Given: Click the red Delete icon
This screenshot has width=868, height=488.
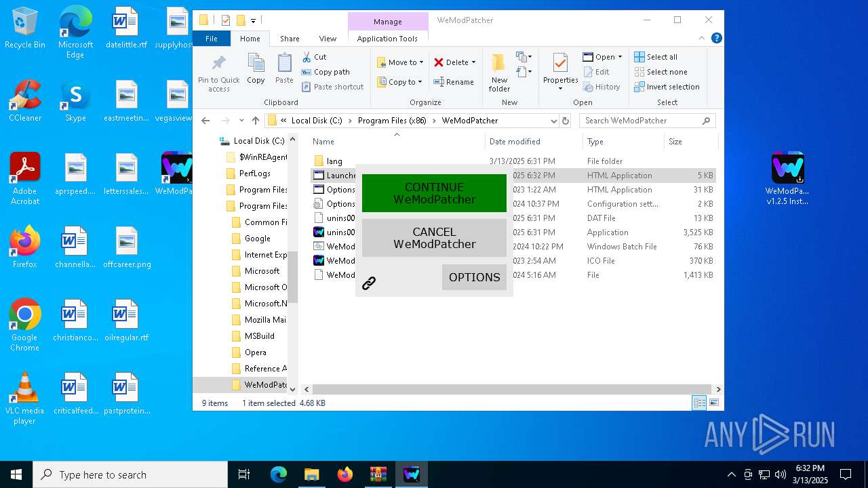Looking at the screenshot, I should (x=439, y=62).
